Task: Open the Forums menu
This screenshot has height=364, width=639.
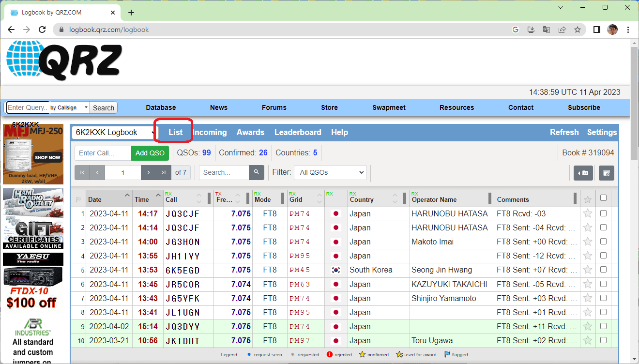Action: [274, 107]
